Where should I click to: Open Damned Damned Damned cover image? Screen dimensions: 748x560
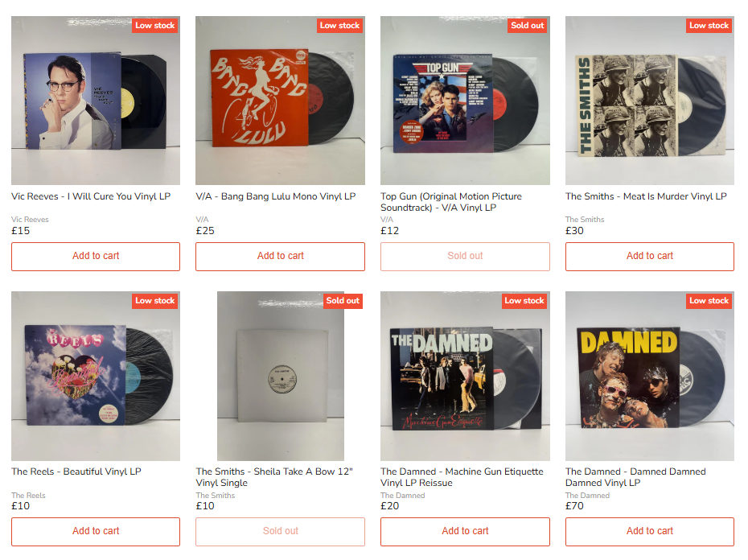[650, 376]
